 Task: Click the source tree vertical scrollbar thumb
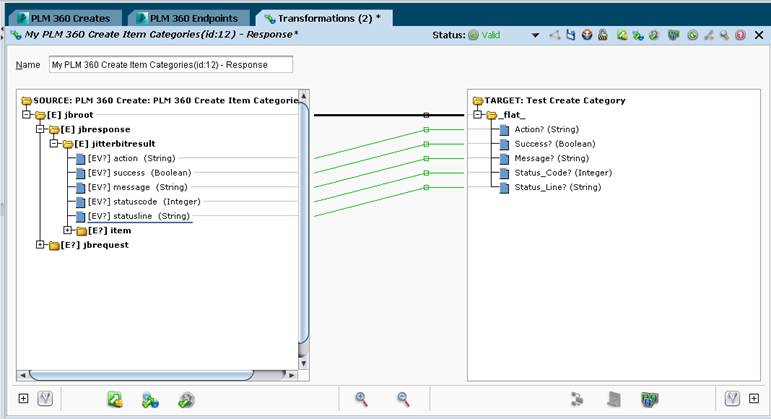304,223
